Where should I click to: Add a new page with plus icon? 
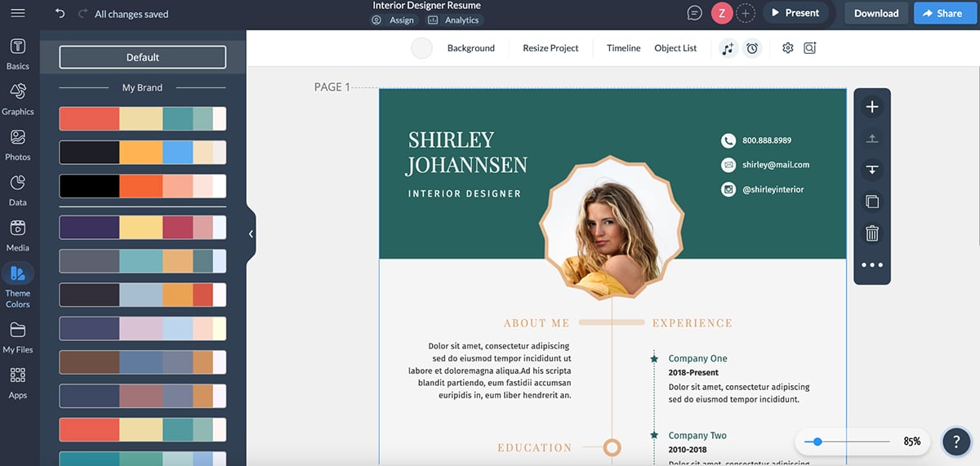(871, 107)
